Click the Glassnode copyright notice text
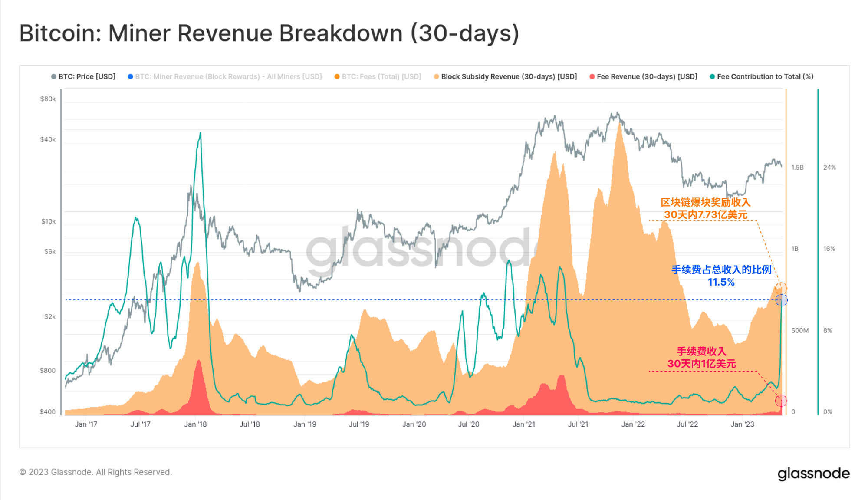The width and height of the screenshot is (868, 500). click(95, 472)
